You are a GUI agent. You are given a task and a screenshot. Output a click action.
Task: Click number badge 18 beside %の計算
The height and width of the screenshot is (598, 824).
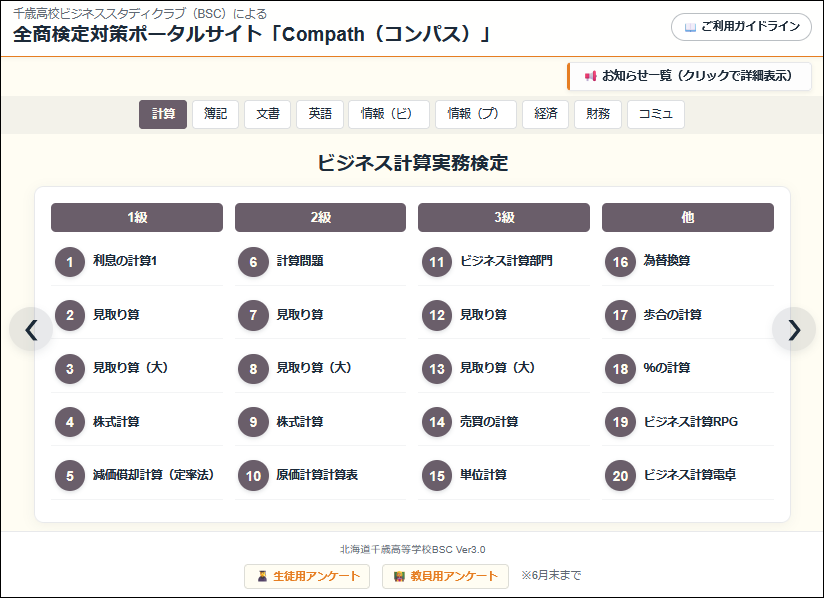621,369
